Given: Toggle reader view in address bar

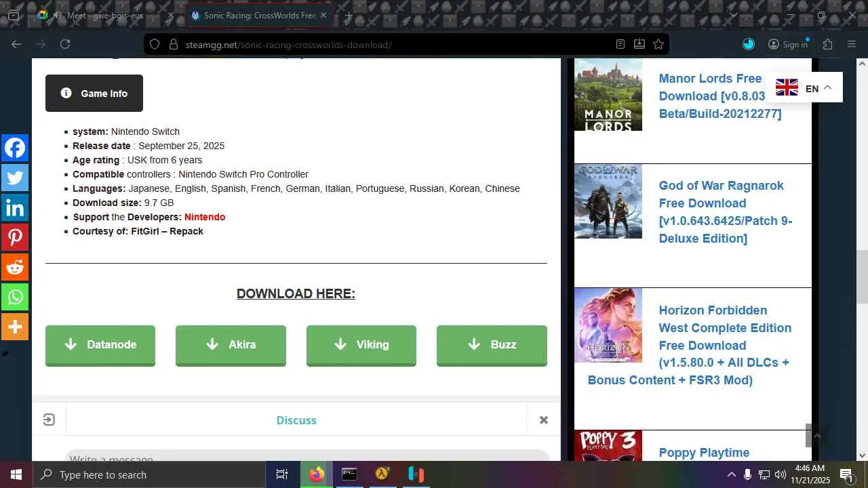Looking at the screenshot, I should point(620,45).
